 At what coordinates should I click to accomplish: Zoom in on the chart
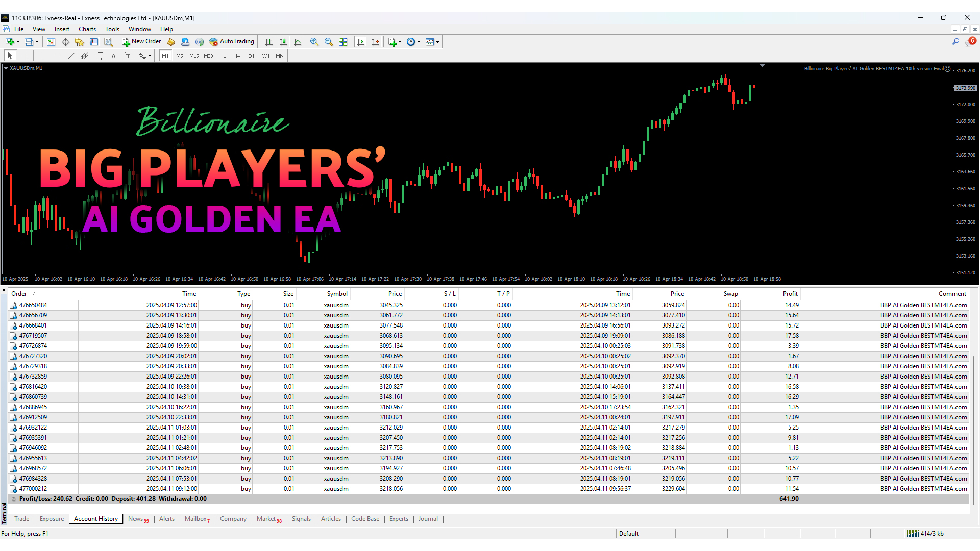click(x=314, y=42)
